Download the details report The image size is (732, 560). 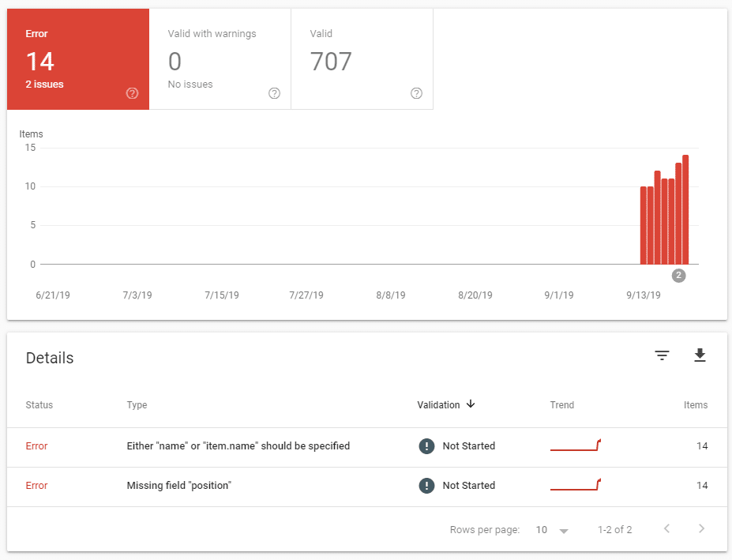tap(699, 356)
